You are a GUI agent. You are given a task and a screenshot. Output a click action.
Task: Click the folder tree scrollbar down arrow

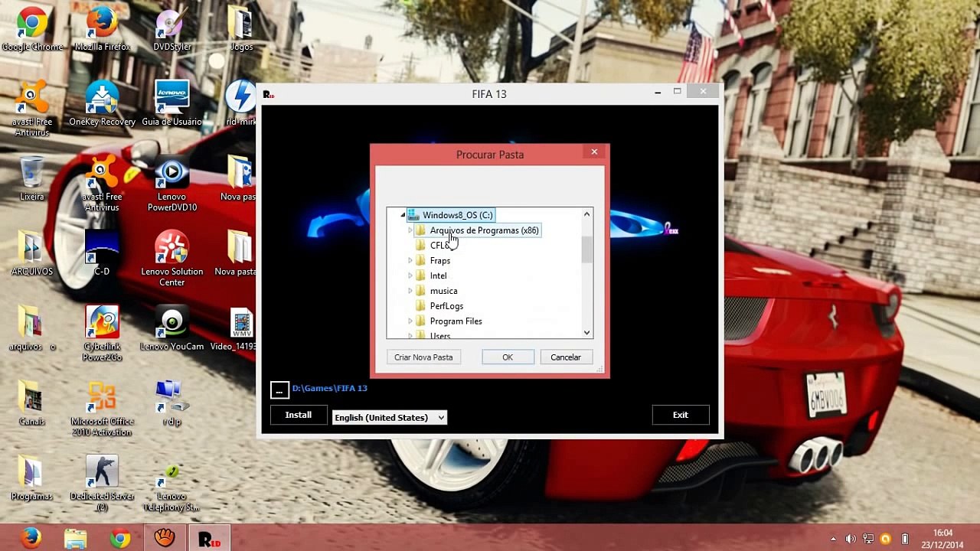point(587,332)
